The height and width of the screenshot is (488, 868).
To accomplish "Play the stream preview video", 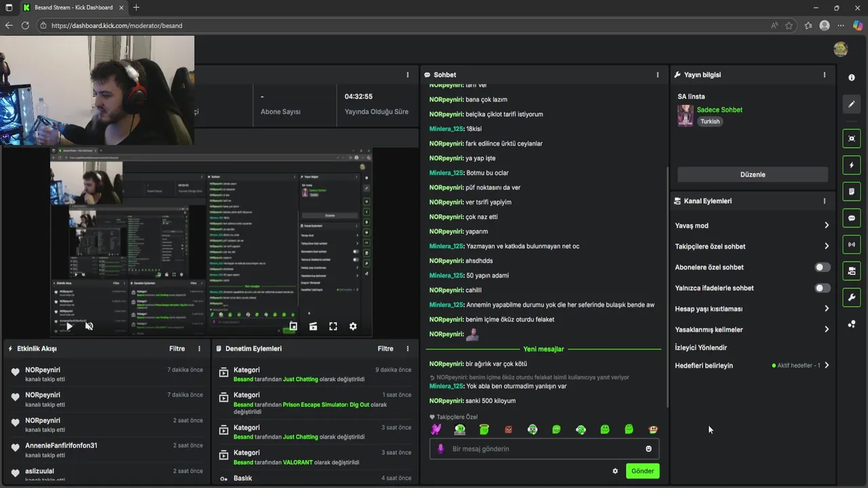I will [69, 326].
